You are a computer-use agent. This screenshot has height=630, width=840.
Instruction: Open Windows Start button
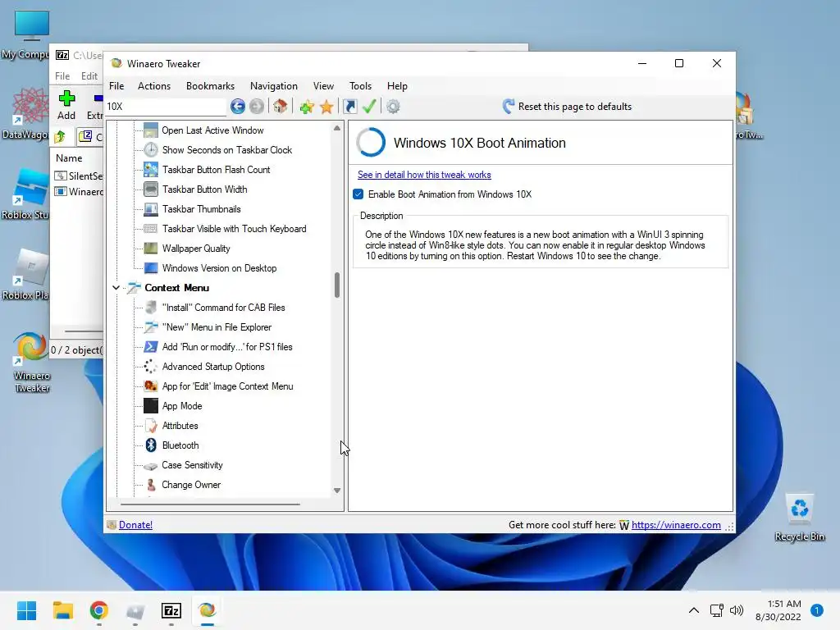pyautogui.click(x=26, y=610)
